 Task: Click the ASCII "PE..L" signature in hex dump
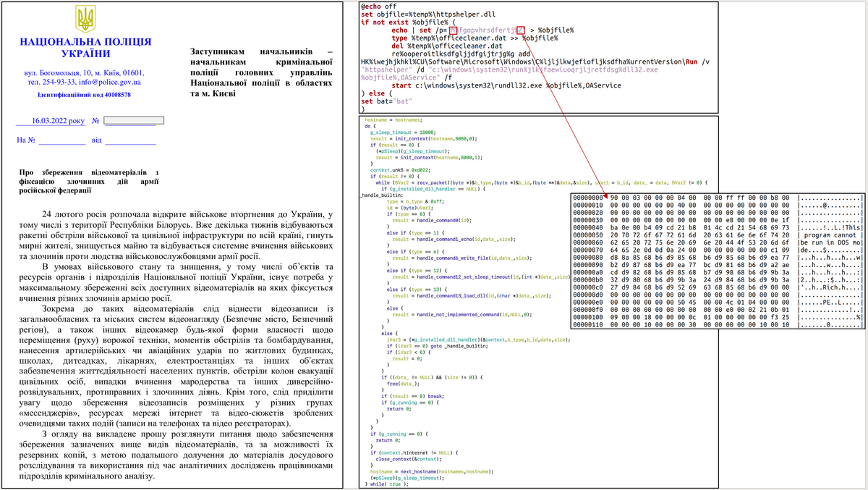[834, 303]
